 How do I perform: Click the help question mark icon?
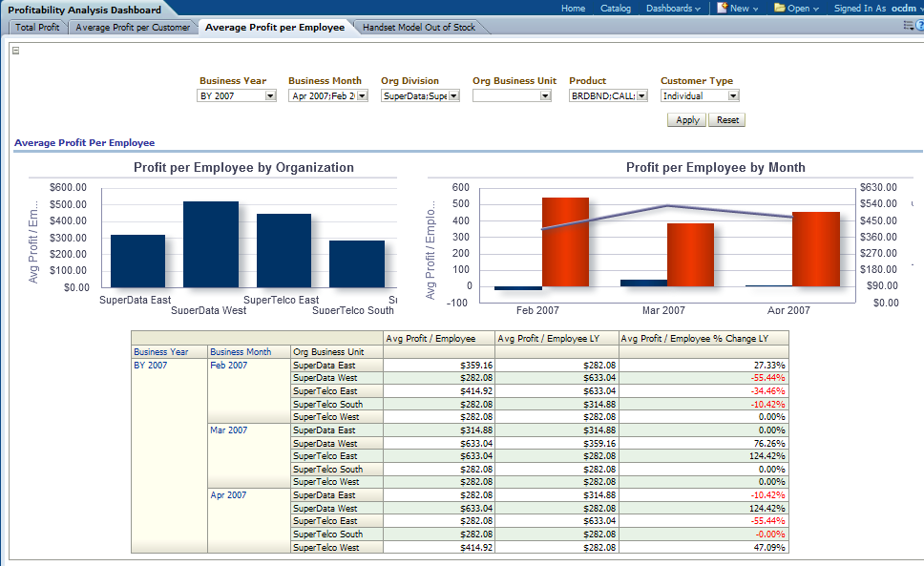(x=920, y=26)
